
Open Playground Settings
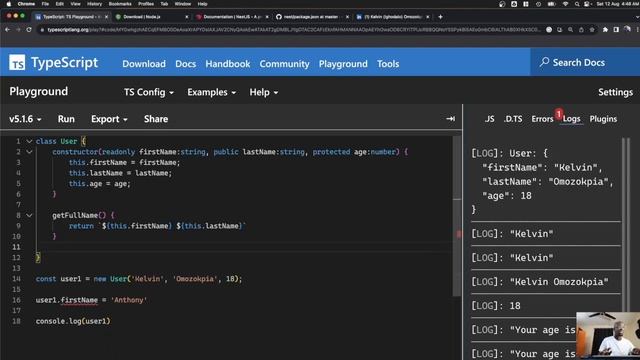pos(615,92)
